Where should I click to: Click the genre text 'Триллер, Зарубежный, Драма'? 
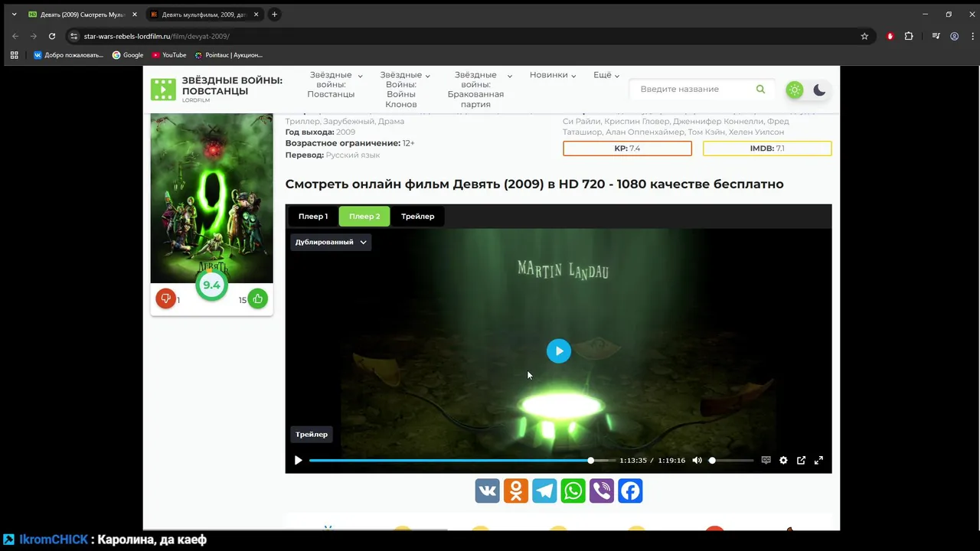345,121
